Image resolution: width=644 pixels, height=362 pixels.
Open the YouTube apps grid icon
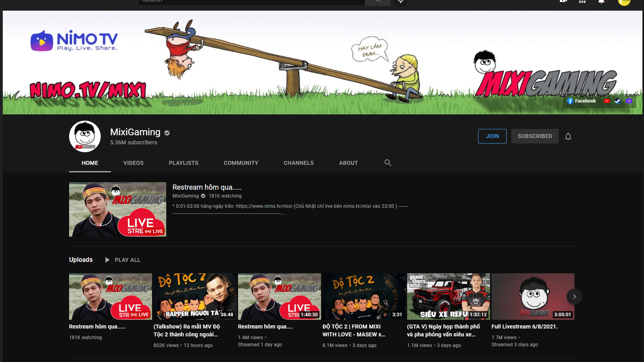582,2
